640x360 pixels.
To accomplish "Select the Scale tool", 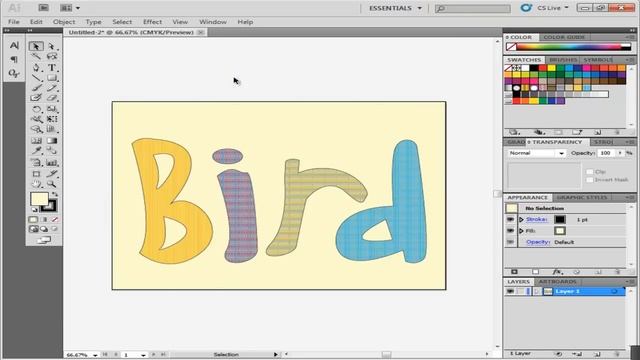I will (x=51, y=109).
